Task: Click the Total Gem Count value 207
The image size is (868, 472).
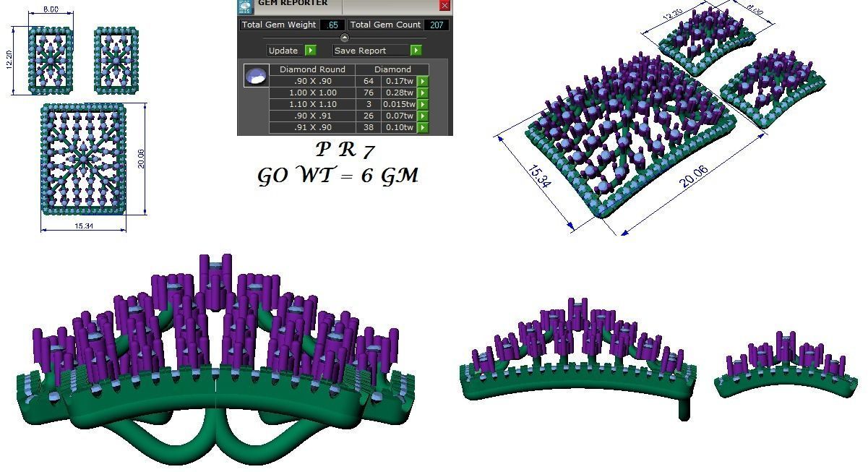Action: [437, 25]
